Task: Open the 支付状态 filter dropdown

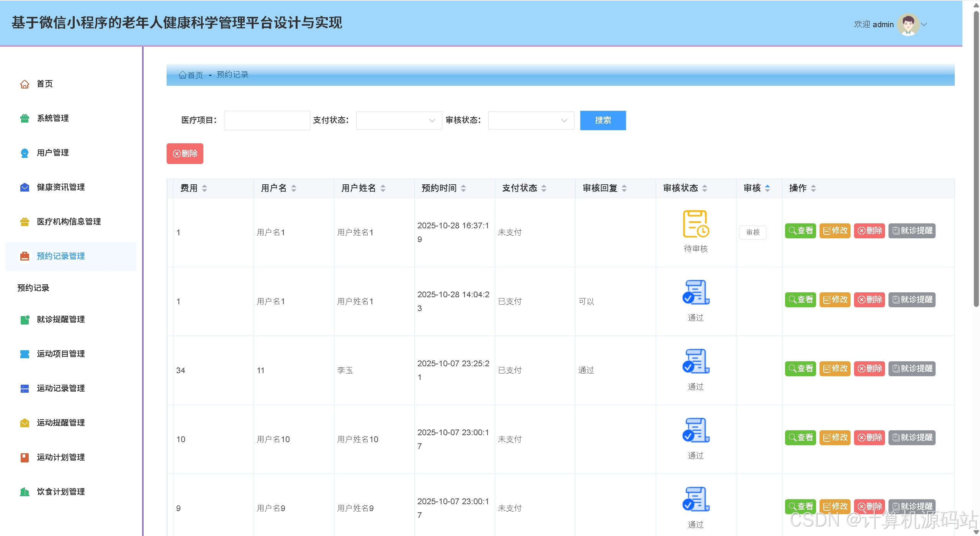Action: 399,120
